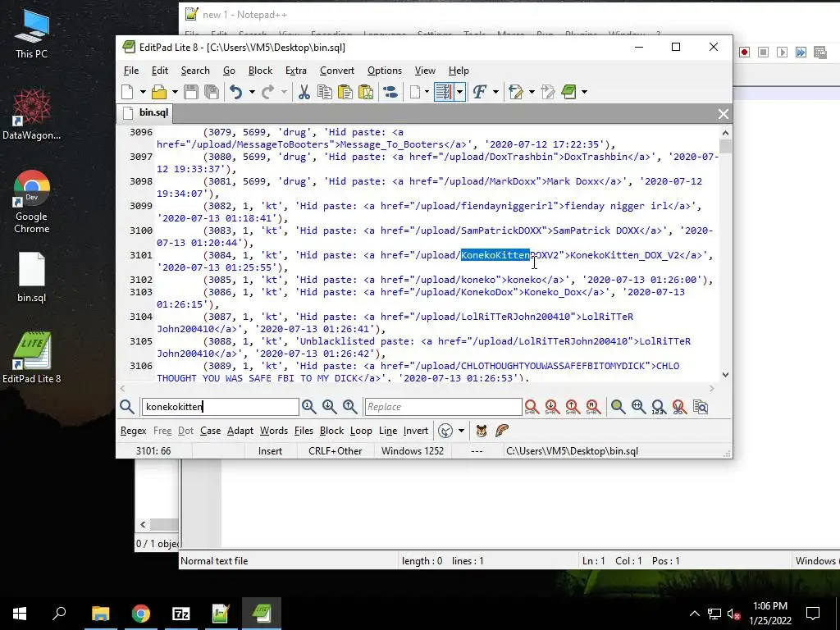The height and width of the screenshot is (630, 840).
Task: Click the New file icon in EditPad toolbar
Action: [127, 92]
